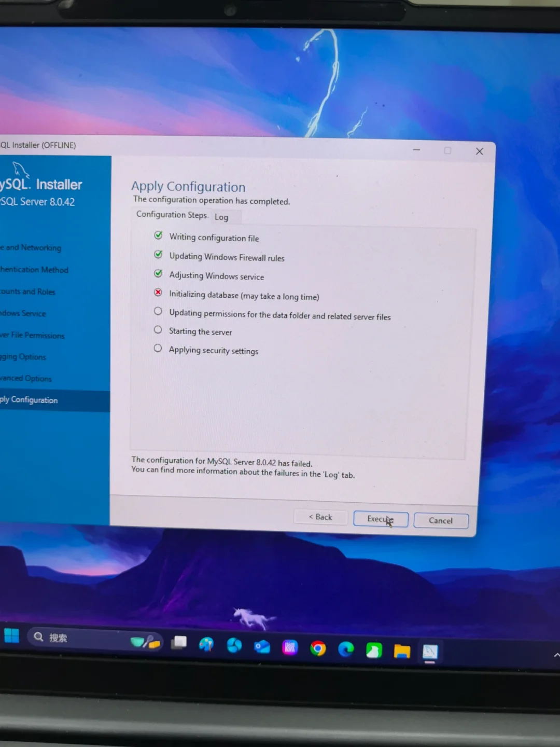560x747 pixels.
Task: Click "Initializing database (may take a long time)" text
Action: click(244, 295)
